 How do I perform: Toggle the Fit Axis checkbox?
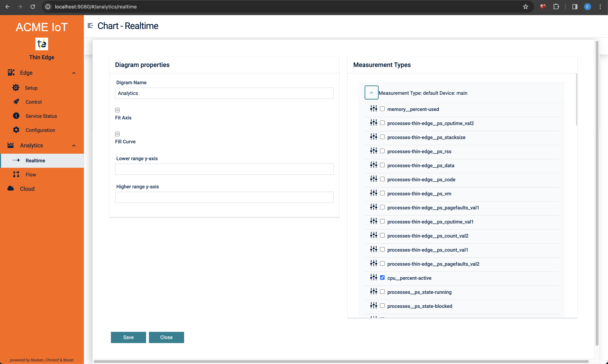coord(117,110)
